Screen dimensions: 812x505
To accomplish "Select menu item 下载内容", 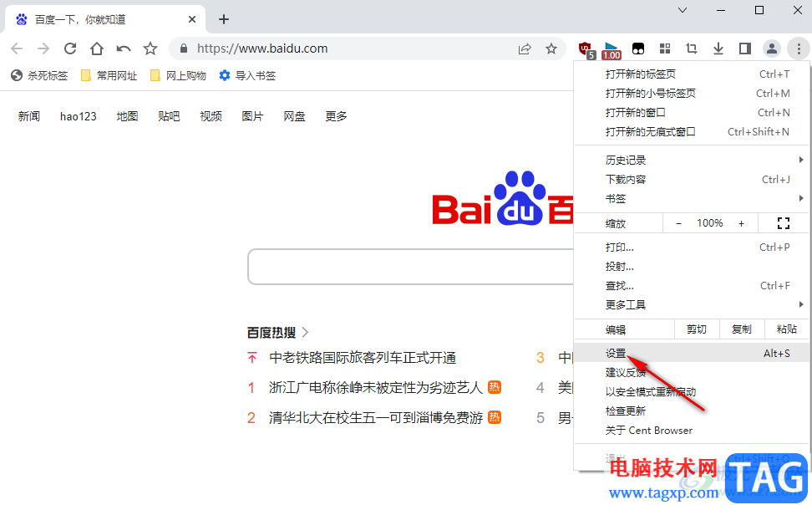I will coord(692,180).
